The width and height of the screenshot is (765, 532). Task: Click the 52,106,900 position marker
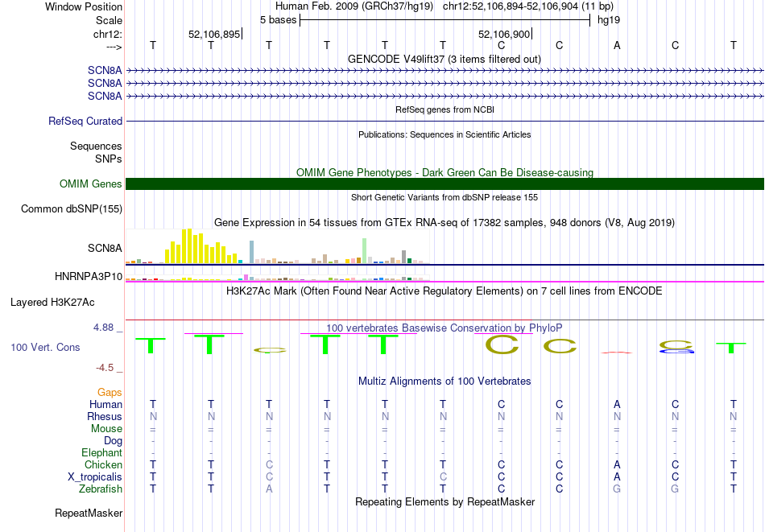[x=504, y=34]
